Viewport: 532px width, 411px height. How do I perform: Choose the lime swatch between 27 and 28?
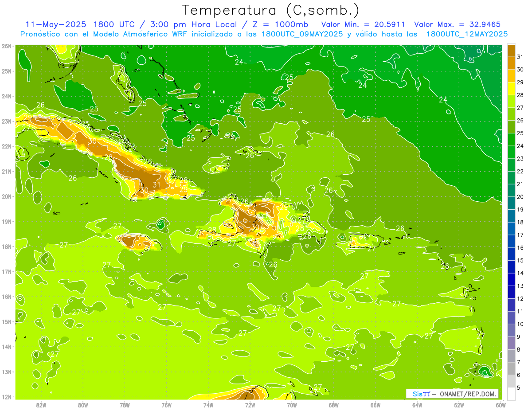click(511, 101)
